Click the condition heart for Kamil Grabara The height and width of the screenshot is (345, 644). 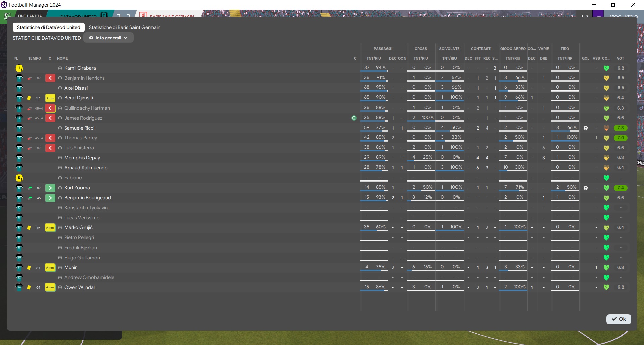point(606,68)
